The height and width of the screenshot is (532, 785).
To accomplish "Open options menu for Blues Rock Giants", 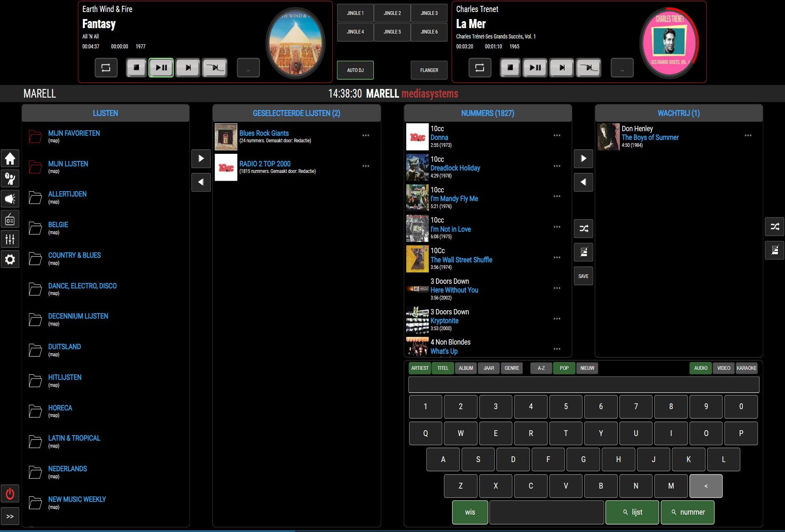I will click(366, 136).
